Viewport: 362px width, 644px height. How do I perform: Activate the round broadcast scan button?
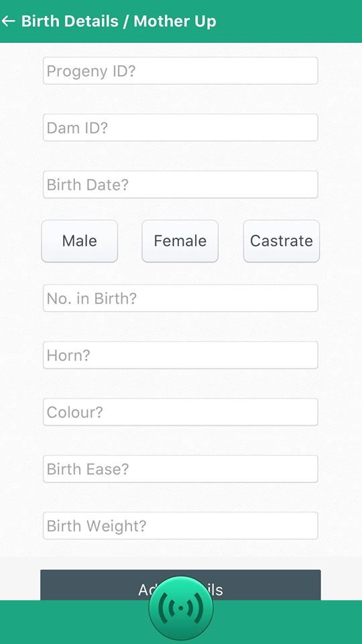(181, 608)
